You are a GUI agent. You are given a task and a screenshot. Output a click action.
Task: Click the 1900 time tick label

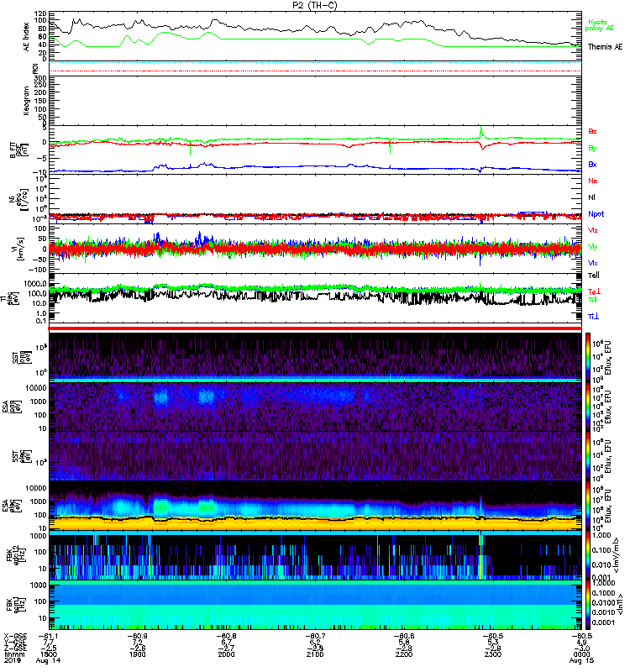pyautogui.click(x=137, y=654)
